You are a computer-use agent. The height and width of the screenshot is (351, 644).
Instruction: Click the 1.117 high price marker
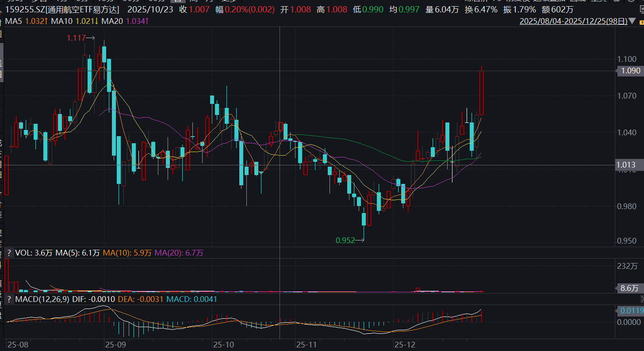[76, 38]
